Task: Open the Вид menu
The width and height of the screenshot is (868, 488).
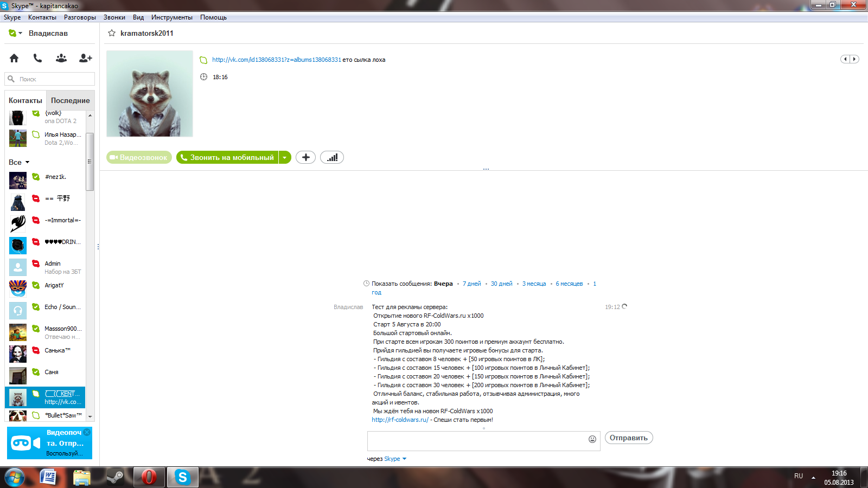Action: [138, 17]
